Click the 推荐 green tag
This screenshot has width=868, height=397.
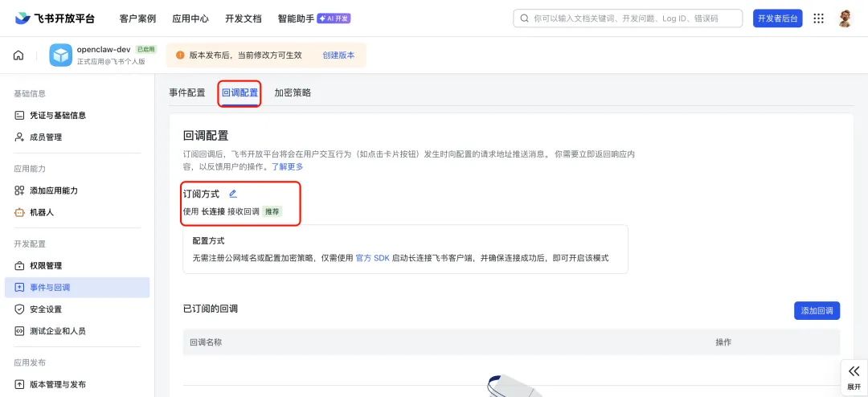tap(272, 211)
